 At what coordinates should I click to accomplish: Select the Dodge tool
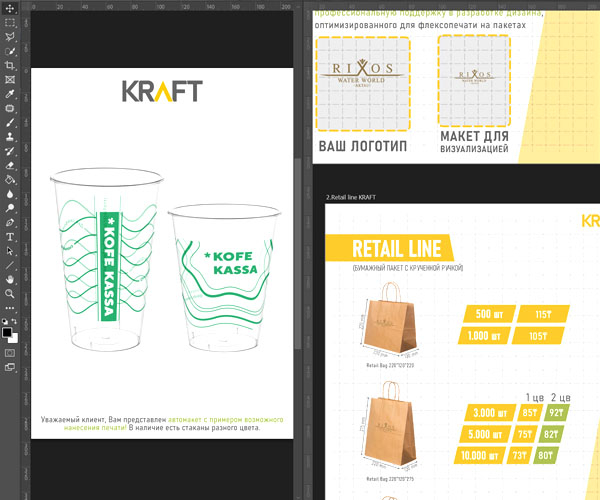(10, 208)
